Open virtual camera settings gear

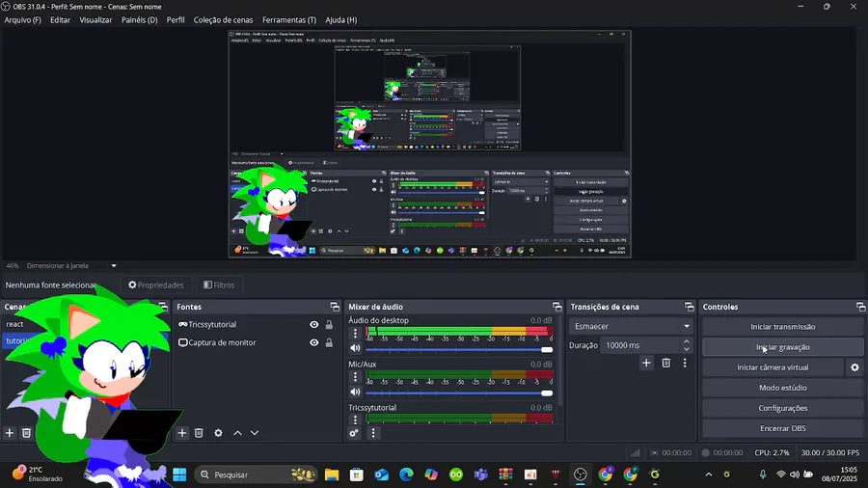(854, 367)
